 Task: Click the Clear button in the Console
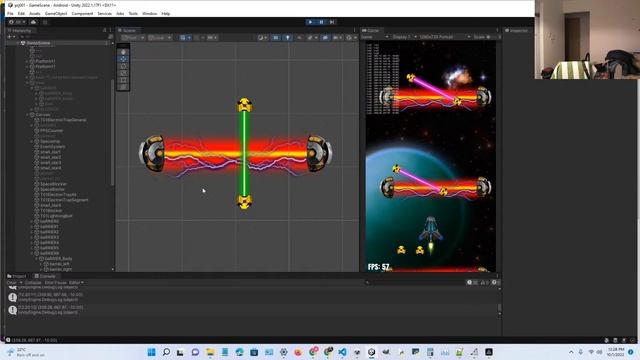pyautogui.click(x=11, y=282)
